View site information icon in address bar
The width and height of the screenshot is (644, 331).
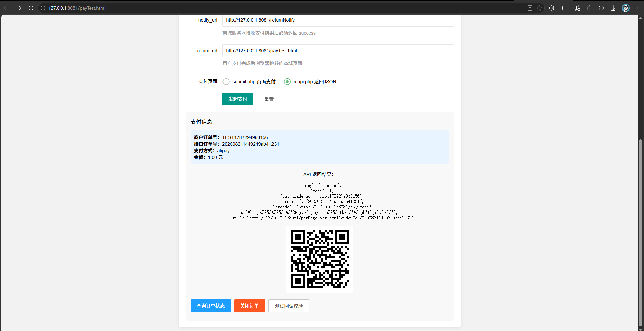pyautogui.click(x=43, y=8)
